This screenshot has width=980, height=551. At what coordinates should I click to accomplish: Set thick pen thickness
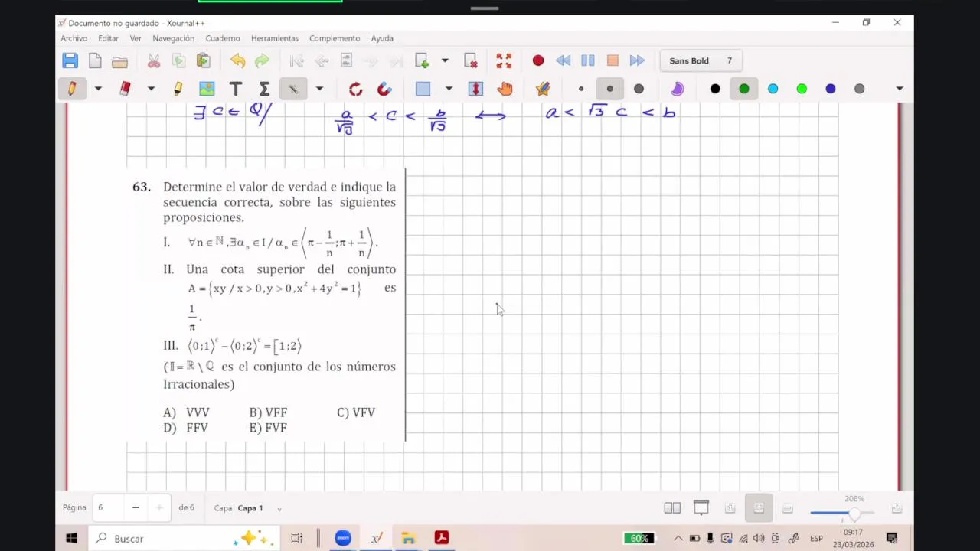(639, 89)
